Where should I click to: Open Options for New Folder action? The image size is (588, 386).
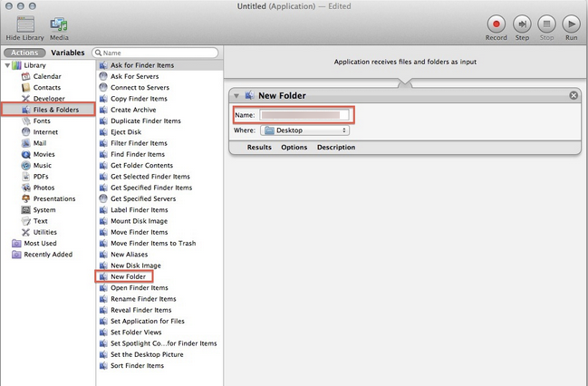pyautogui.click(x=294, y=148)
